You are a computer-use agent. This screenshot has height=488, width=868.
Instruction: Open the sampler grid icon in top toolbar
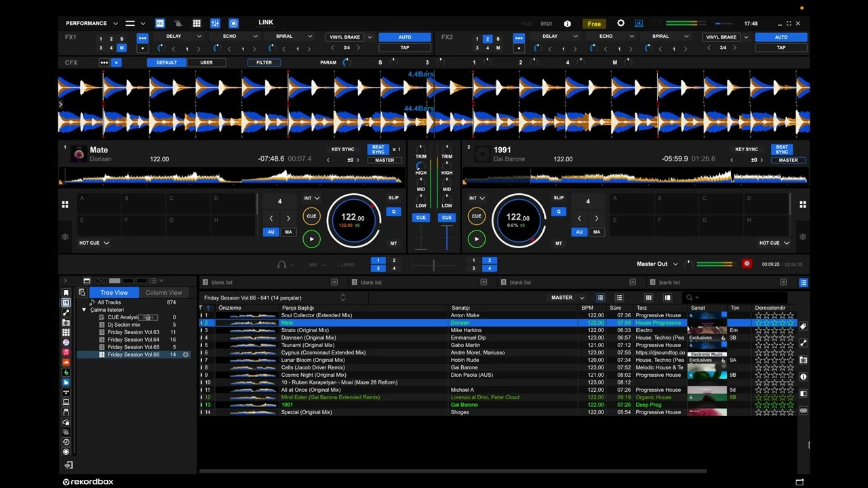tap(197, 23)
